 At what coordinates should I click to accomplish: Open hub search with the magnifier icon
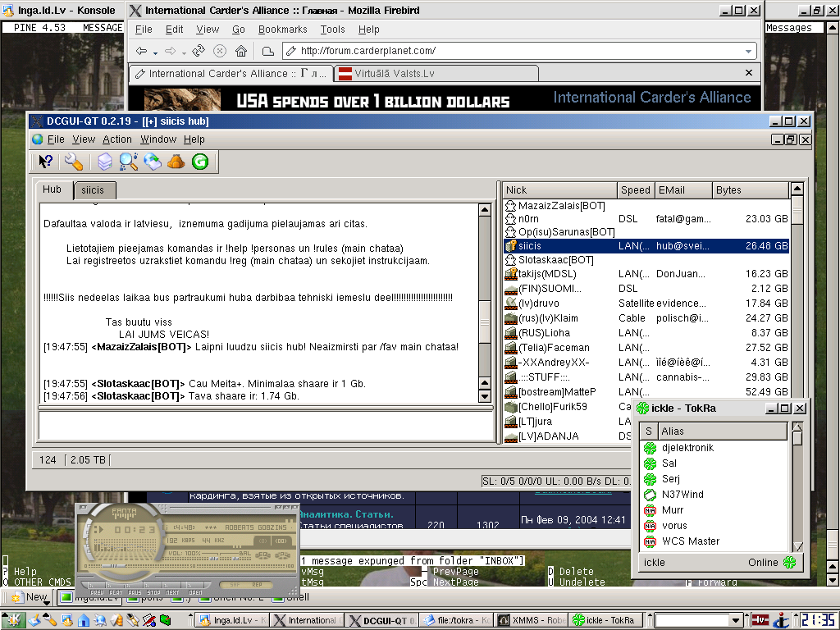pos(128,162)
